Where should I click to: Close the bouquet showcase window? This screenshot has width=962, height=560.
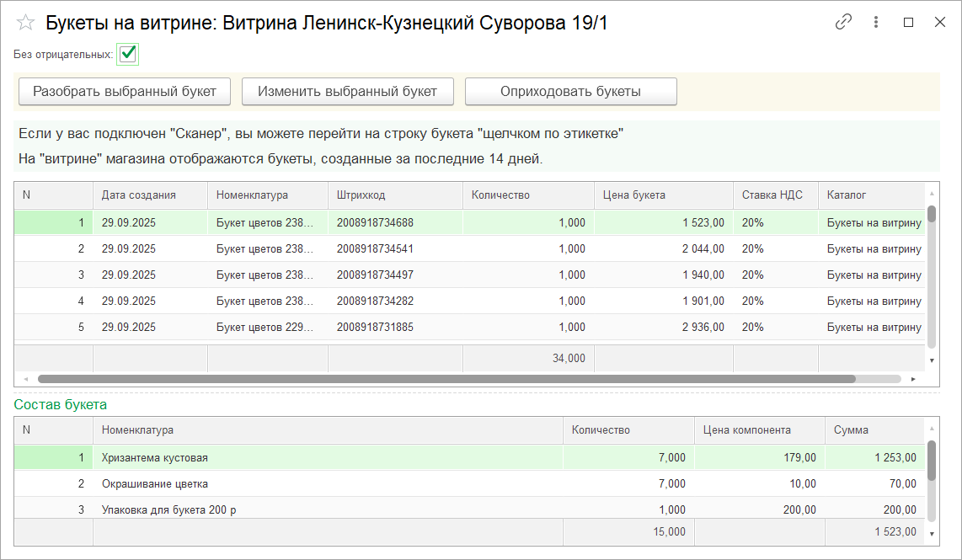tap(940, 23)
